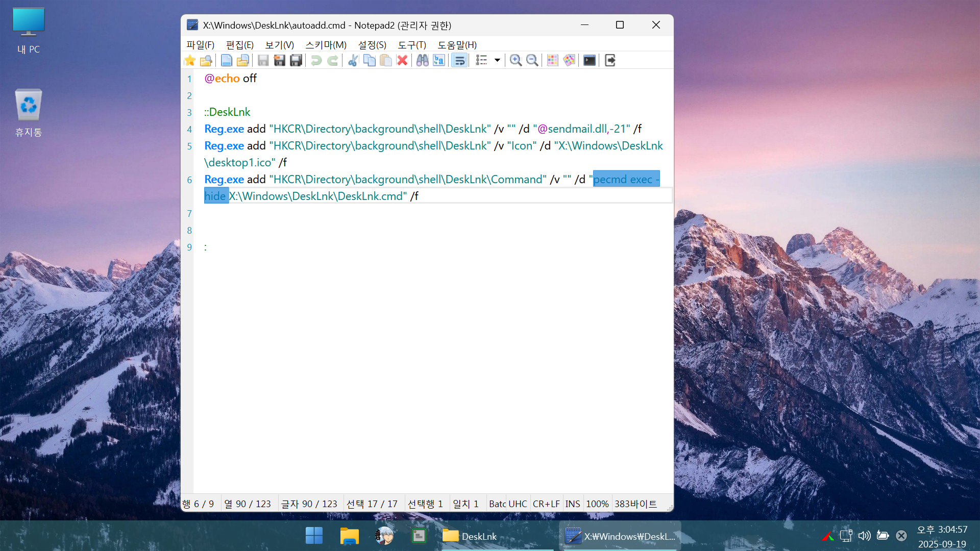Click the Exit toolbar icon
The image size is (980, 551).
tap(610, 60)
